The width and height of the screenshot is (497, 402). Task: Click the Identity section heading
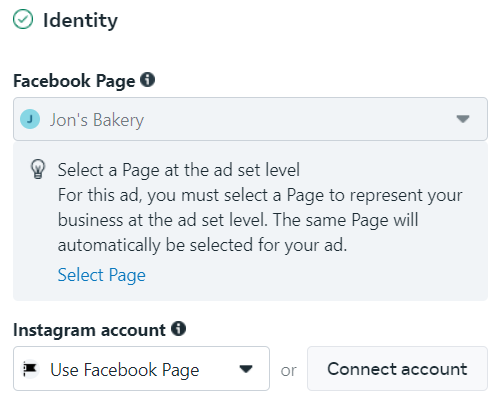click(80, 20)
